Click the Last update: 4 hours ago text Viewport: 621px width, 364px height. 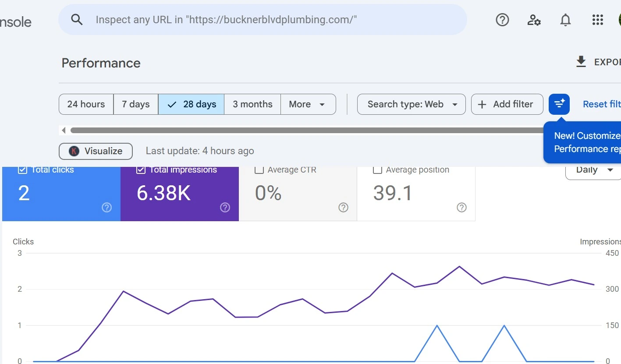click(200, 151)
